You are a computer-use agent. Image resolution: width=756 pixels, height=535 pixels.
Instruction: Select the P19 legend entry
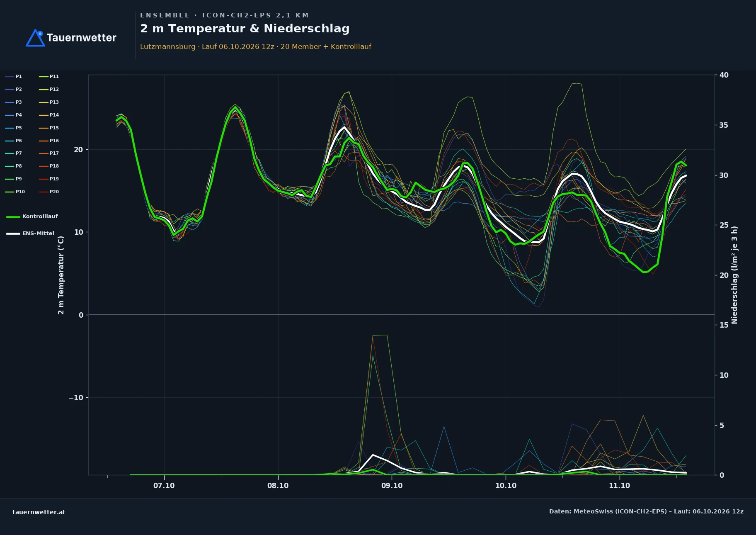click(49, 179)
